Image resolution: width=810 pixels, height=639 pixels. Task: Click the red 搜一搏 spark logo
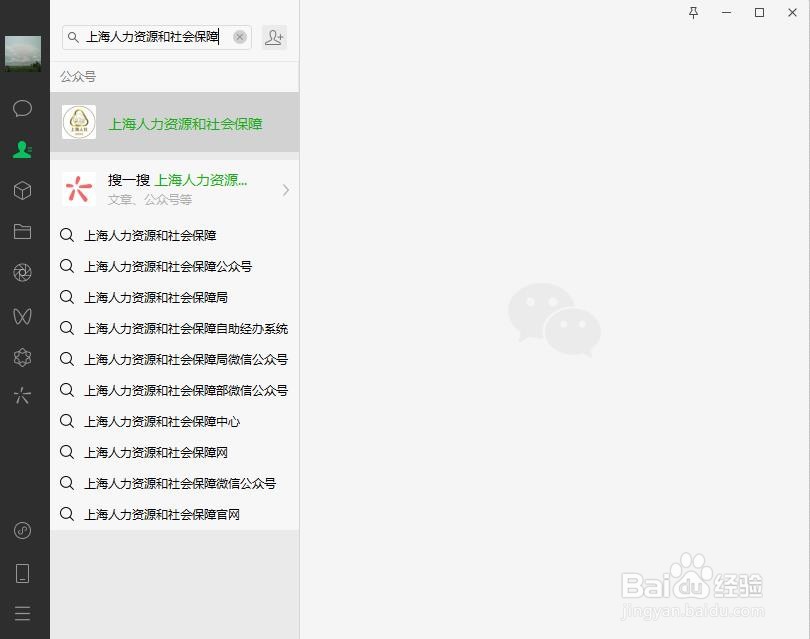tap(79, 189)
